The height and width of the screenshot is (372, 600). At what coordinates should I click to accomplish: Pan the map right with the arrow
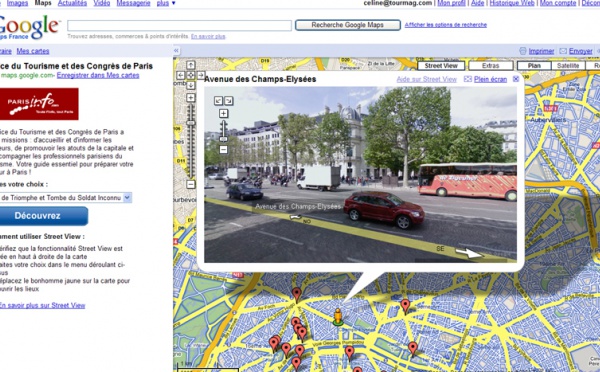pos(201,75)
